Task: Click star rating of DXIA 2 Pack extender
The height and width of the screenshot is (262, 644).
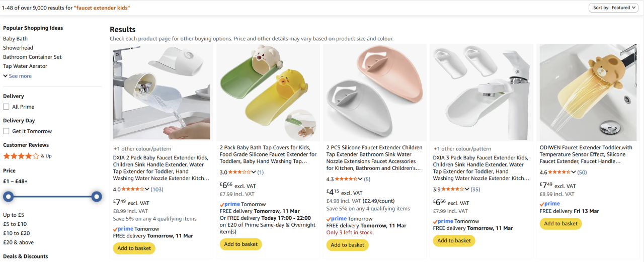Action: click(x=133, y=189)
